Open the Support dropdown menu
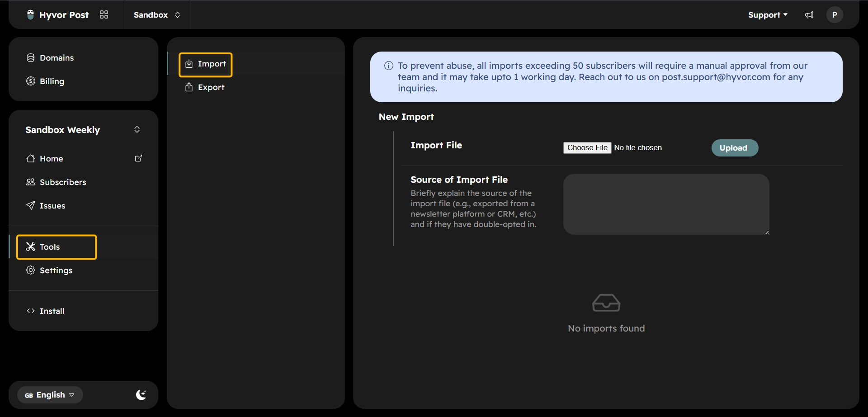868x417 pixels. (768, 15)
